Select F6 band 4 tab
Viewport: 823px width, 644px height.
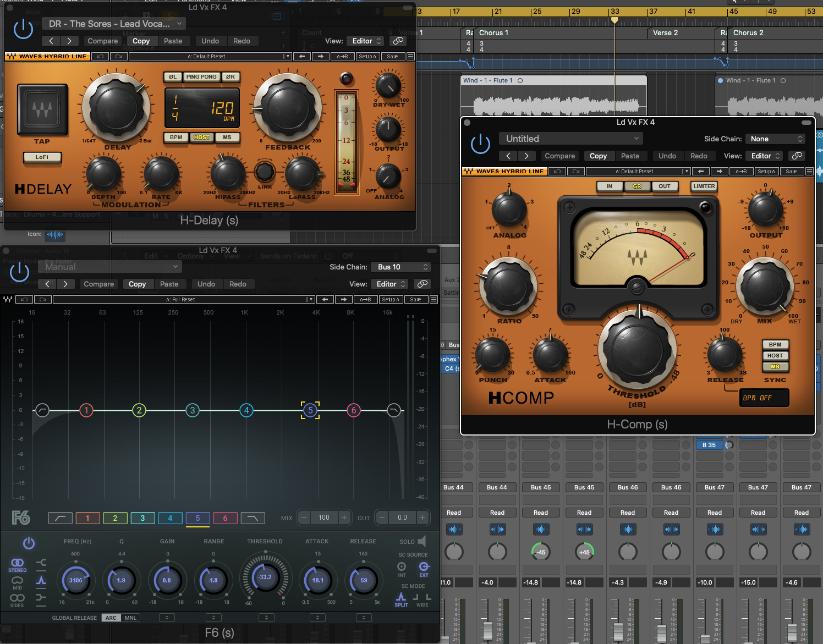pos(170,518)
